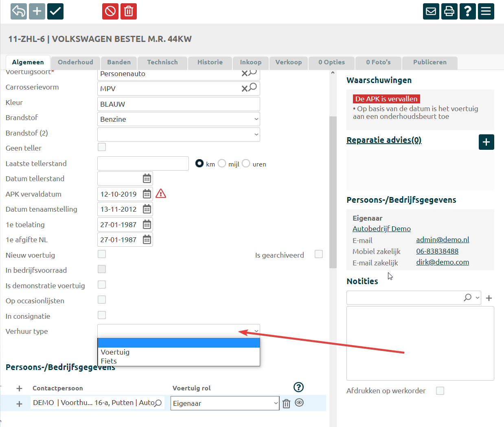Open the Historie tab
504x427 pixels.
(210, 62)
